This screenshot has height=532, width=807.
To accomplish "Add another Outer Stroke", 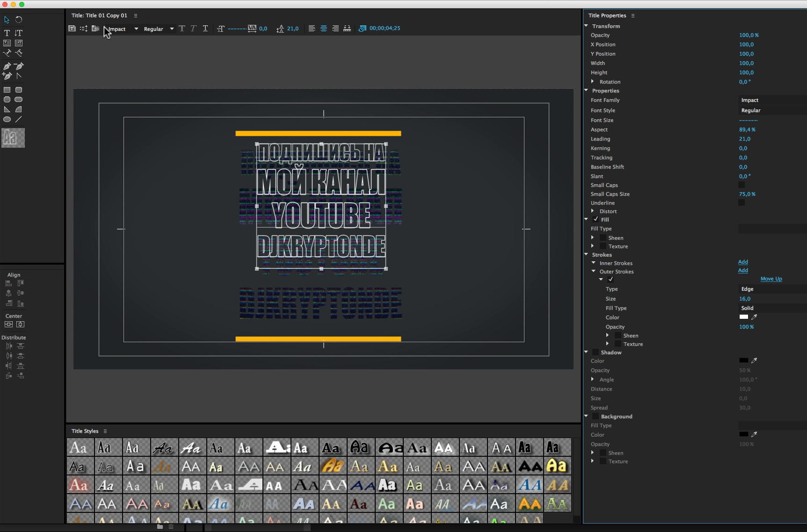I will coord(743,271).
